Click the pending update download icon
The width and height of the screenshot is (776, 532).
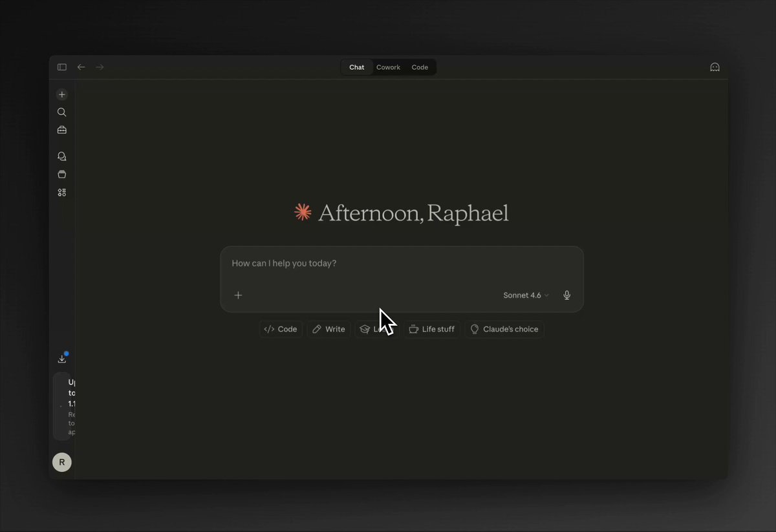click(61, 357)
